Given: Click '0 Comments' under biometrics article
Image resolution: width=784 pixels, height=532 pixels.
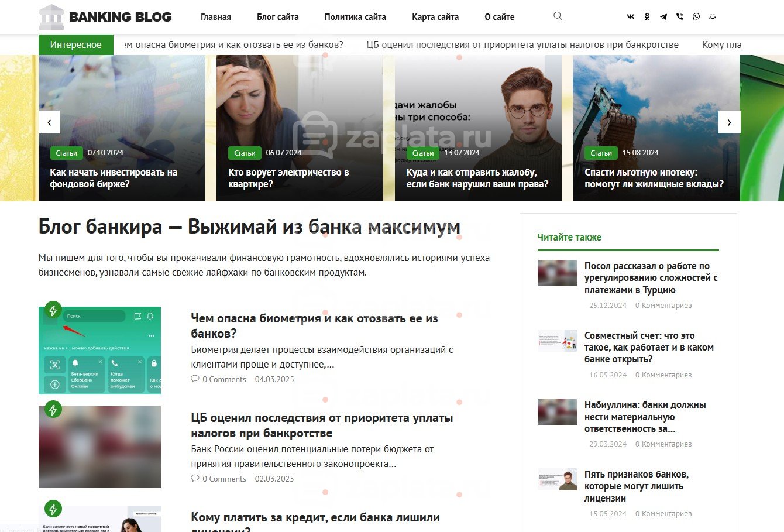Looking at the screenshot, I should point(224,379).
